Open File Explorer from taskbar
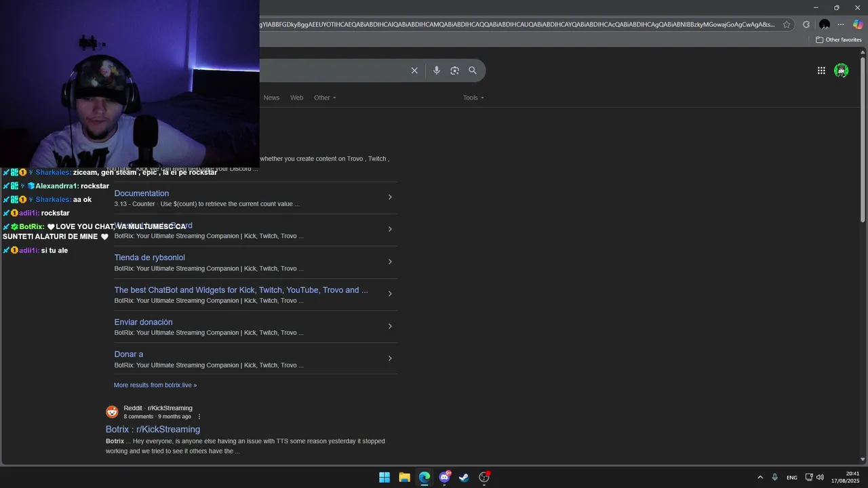 point(404,477)
